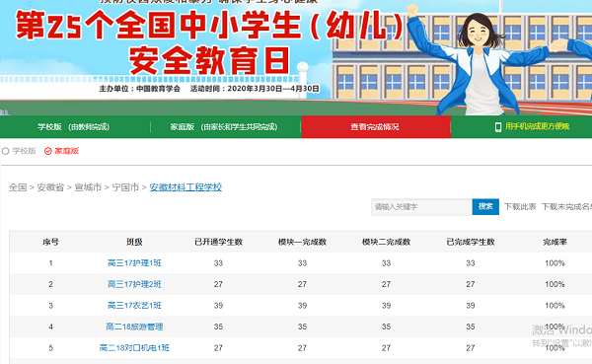
Task: Select the 学校版 radio option
Action: click(x=19, y=151)
